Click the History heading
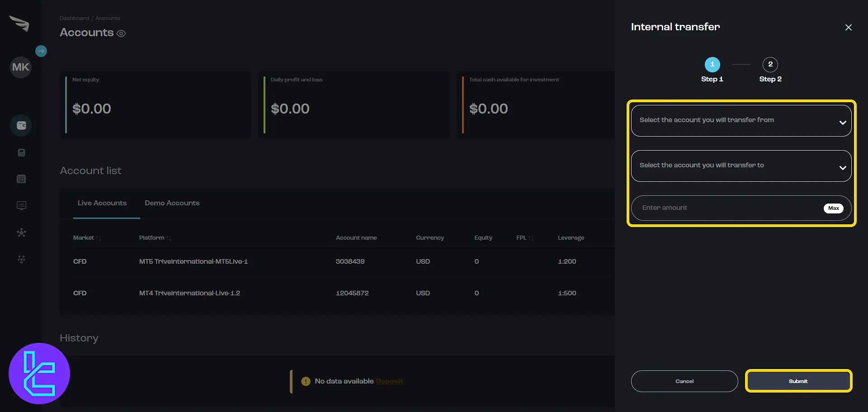868x412 pixels. (x=79, y=338)
